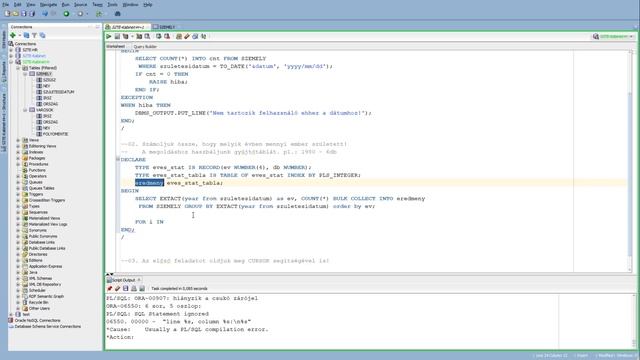Select the Application Express node
This screenshot has height=360, width=640.
[x=45, y=267]
